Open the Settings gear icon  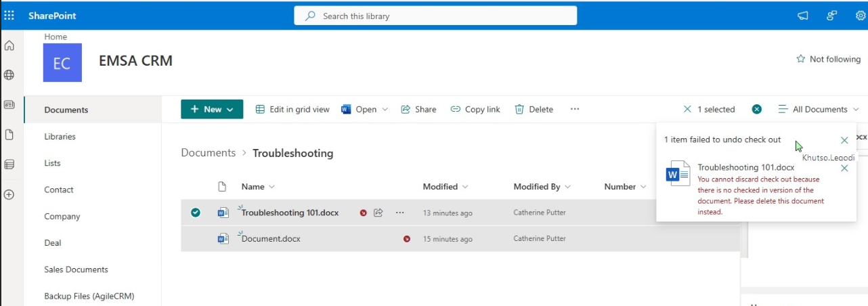coord(861,16)
